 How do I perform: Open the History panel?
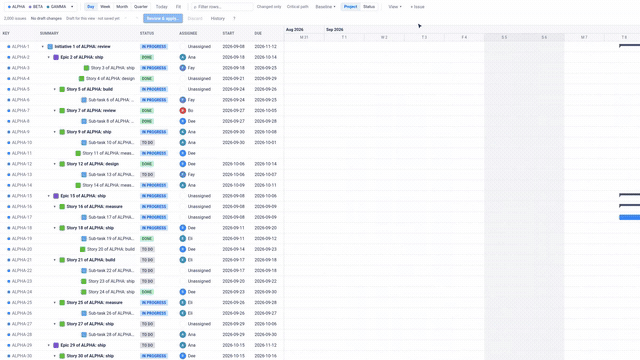(x=218, y=18)
